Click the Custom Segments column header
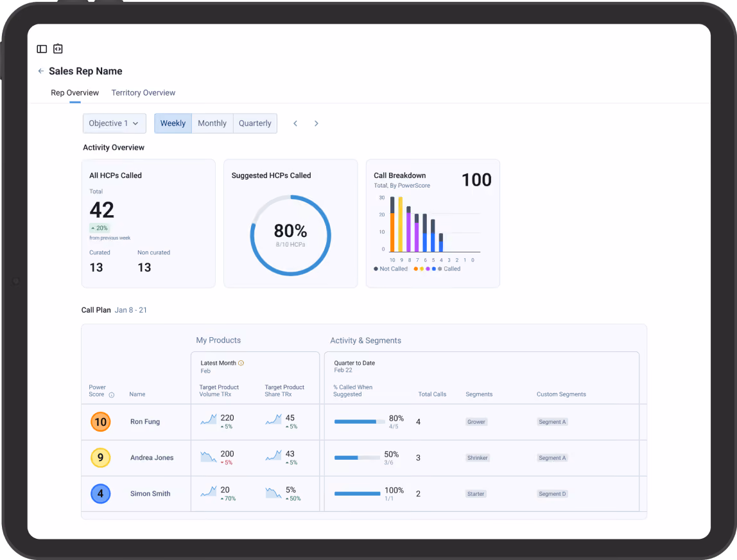This screenshot has width=737, height=560. (561, 394)
